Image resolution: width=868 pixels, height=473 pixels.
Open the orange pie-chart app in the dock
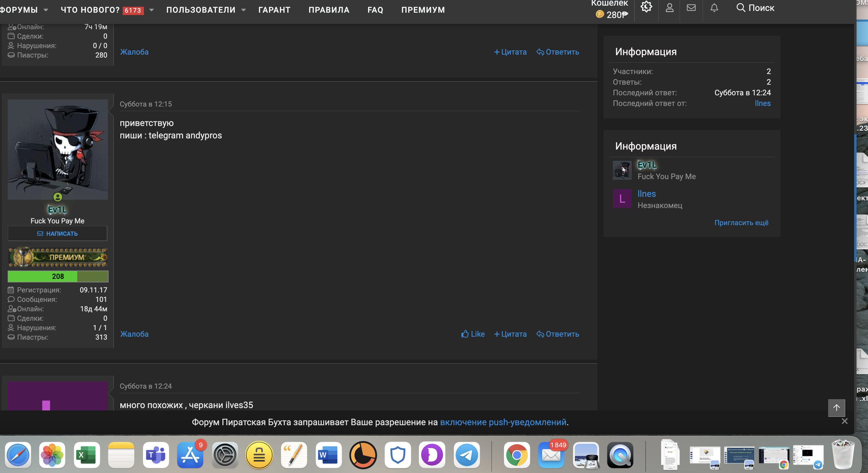[363, 455]
